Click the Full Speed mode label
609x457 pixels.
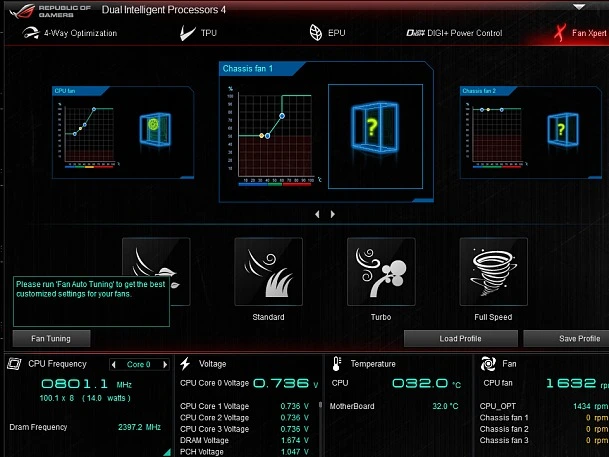tap(493, 317)
